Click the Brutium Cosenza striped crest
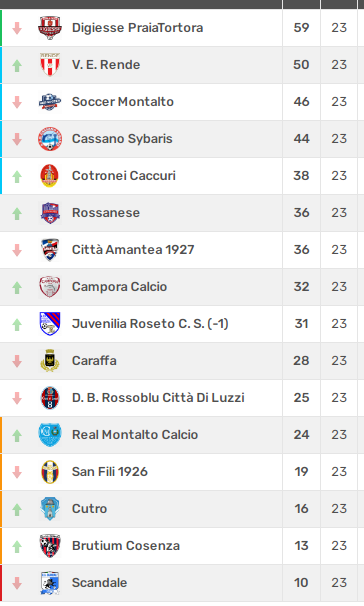The height and width of the screenshot is (606, 364). point(50,546)
